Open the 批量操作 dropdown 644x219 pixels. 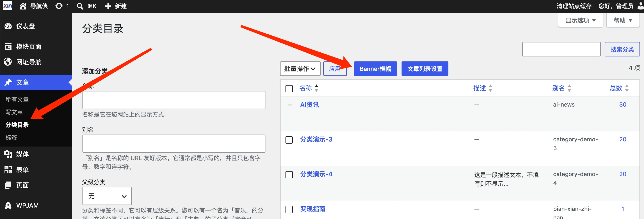(300, 69)
